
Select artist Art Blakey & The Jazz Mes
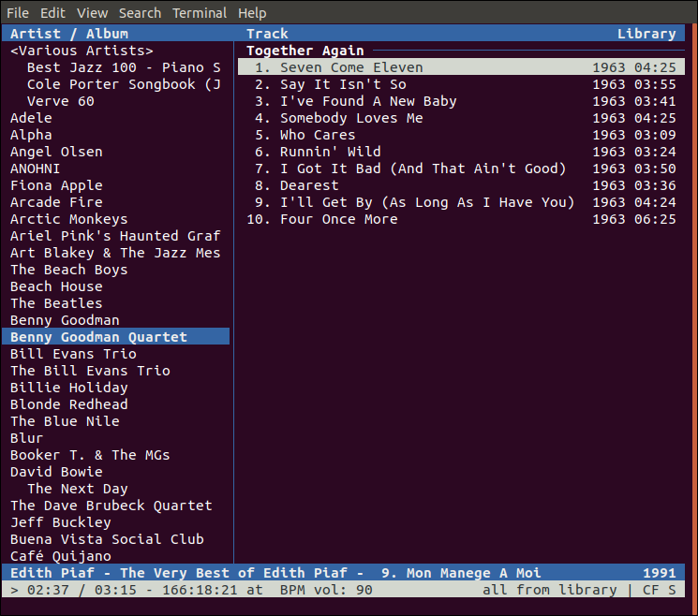tap(115, 253)
